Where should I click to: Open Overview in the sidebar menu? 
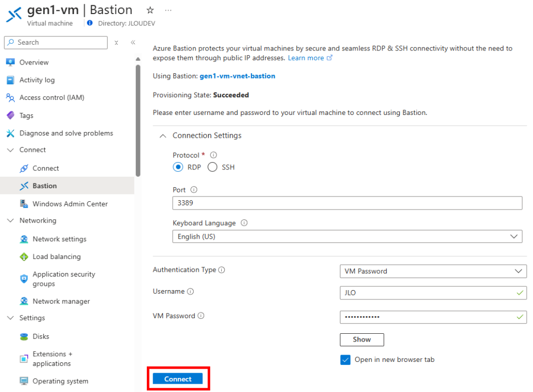34,62
